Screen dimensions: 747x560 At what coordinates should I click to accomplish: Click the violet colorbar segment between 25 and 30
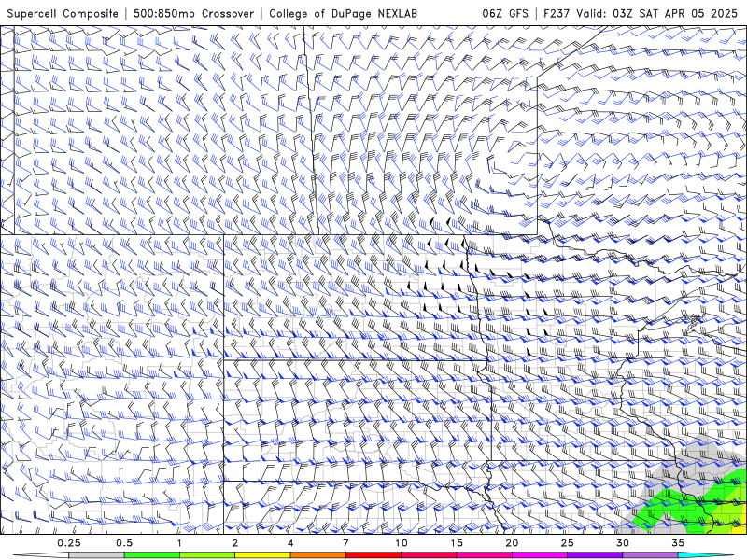pos(595,555)
